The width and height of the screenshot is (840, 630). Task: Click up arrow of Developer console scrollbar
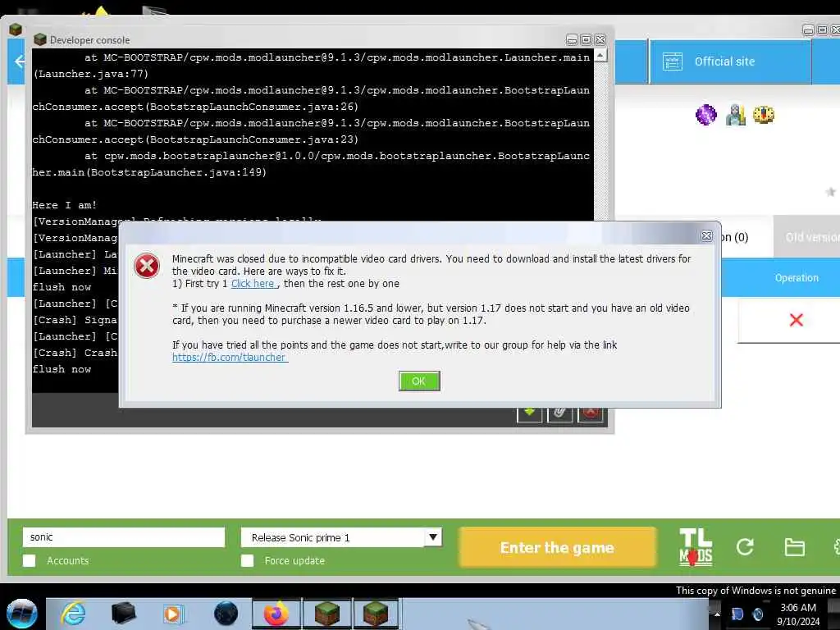[x=600, y=55]
